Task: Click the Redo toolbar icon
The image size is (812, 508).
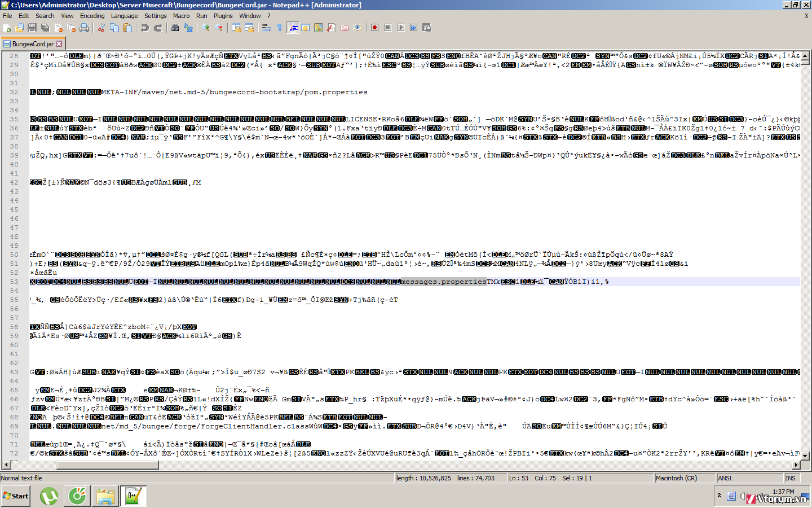Action: tap(158, 28)
